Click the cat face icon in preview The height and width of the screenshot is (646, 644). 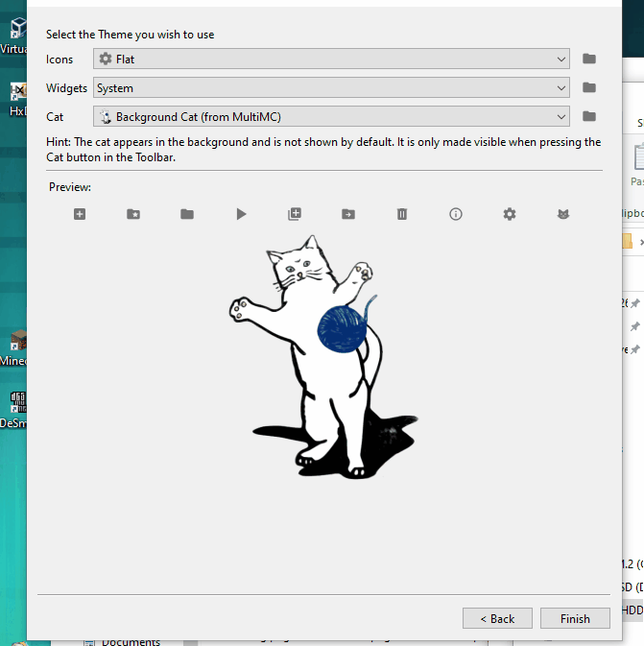click(x=563, y=214)
